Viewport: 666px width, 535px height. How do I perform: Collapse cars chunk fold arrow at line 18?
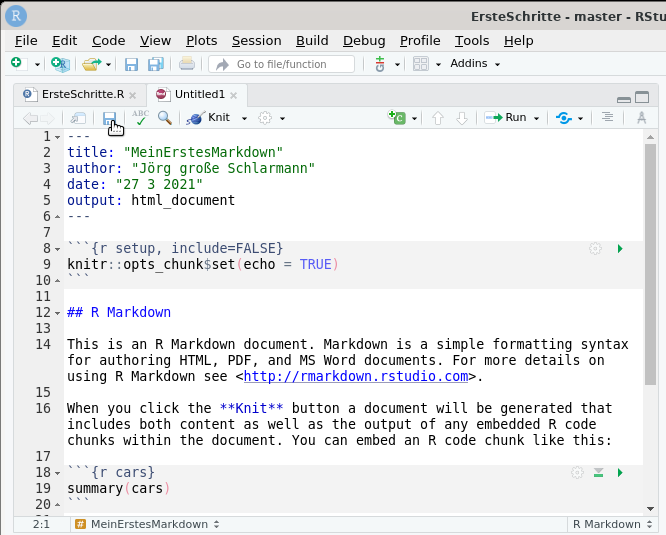(x=57, y=473)
